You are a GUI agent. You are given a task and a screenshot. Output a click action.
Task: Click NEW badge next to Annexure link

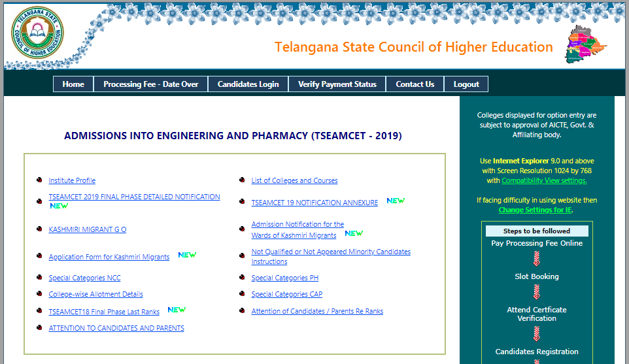(x=396, y=201)
